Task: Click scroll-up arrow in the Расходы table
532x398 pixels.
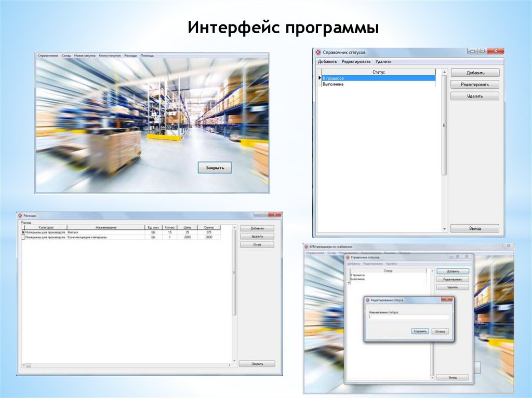Action: coord(234,227)
